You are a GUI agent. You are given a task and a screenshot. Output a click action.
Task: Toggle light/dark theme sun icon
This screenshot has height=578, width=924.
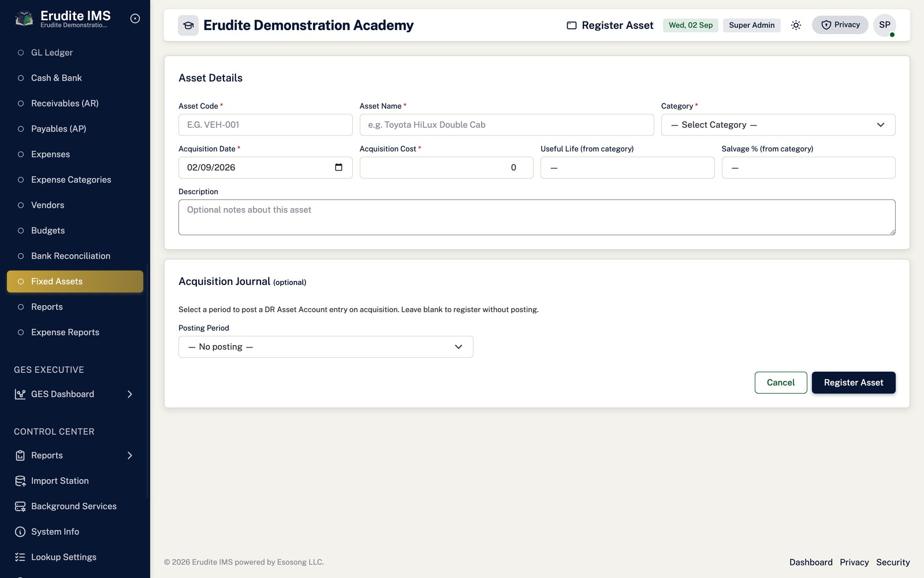point(796,25)
